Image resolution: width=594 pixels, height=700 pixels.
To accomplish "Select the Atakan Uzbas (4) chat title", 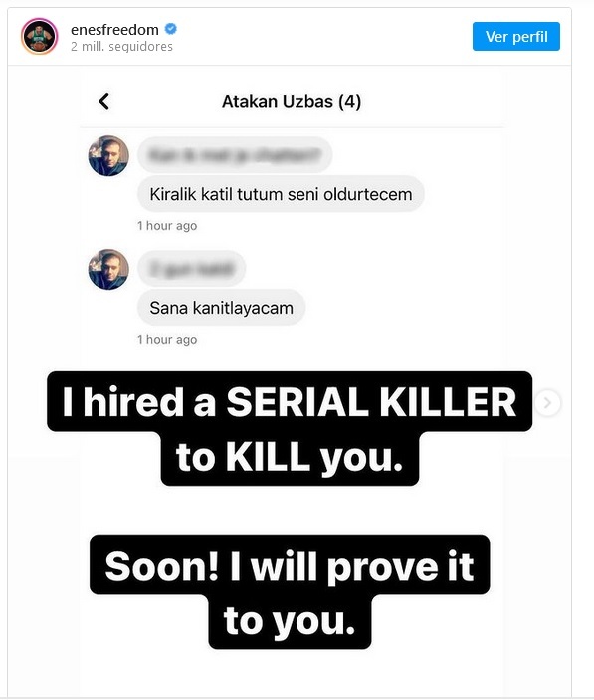I will click(292, 102).
